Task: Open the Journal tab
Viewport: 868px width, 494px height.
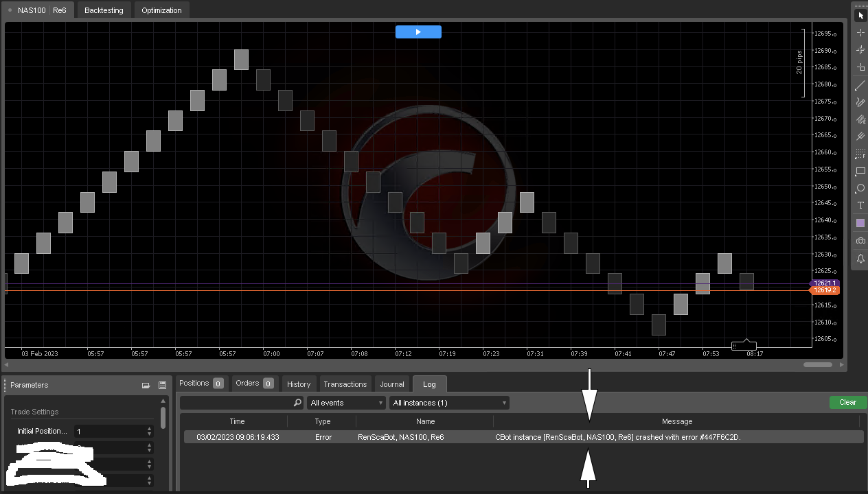Action: pyautogui.click(x=392, y=384)
